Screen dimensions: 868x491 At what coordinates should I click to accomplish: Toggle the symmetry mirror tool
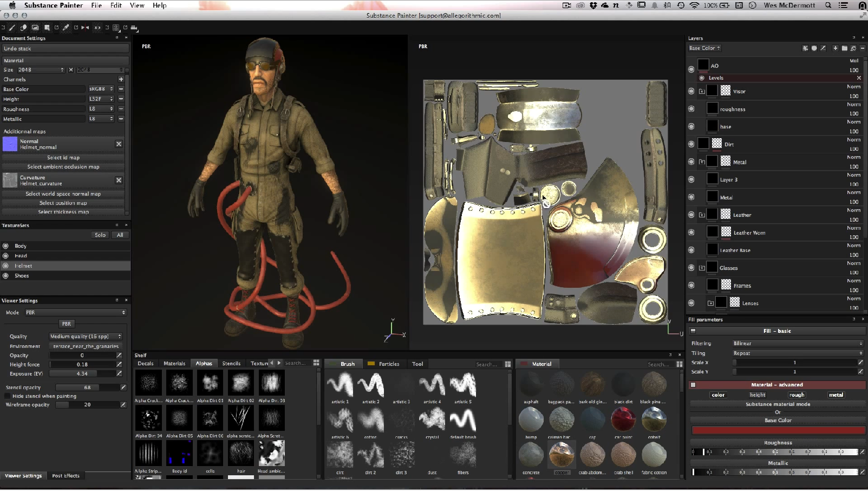(85, 27)
